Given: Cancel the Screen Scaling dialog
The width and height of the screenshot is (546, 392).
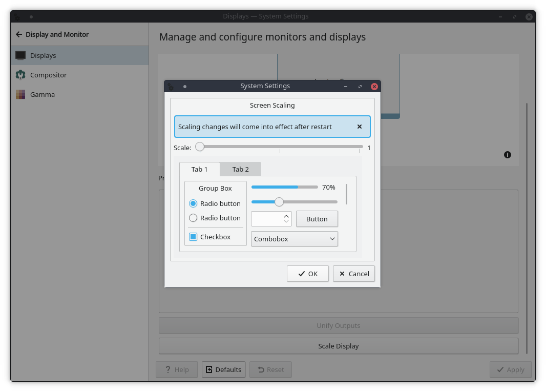Looking at the screenshot, I should coord(354,274).
